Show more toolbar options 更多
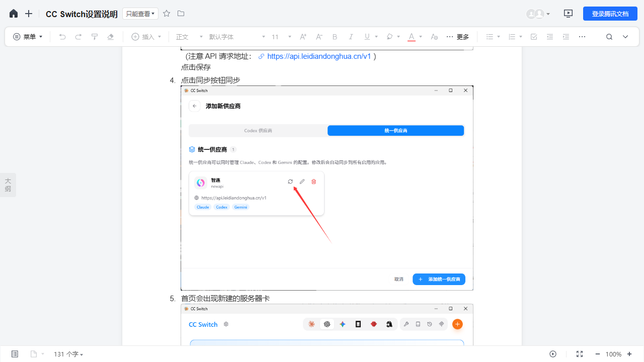Viewport: 644px width, 362px height. (458, 37)
